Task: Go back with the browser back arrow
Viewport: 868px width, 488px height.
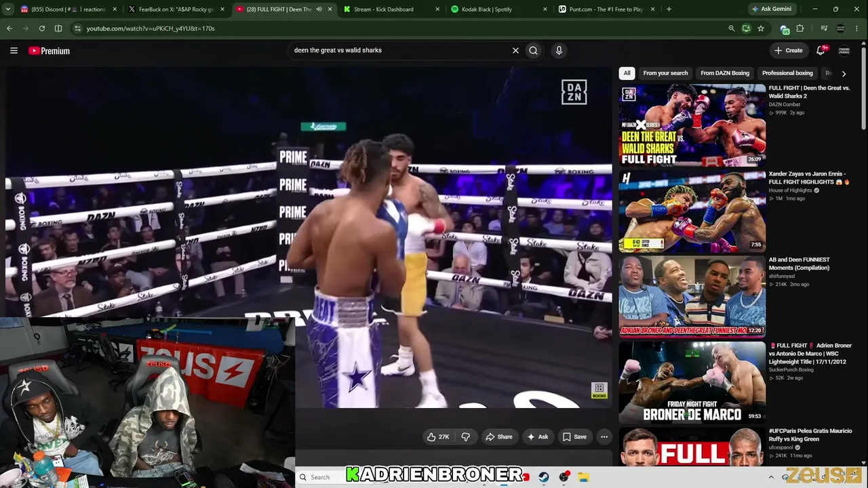Action: 9,28
